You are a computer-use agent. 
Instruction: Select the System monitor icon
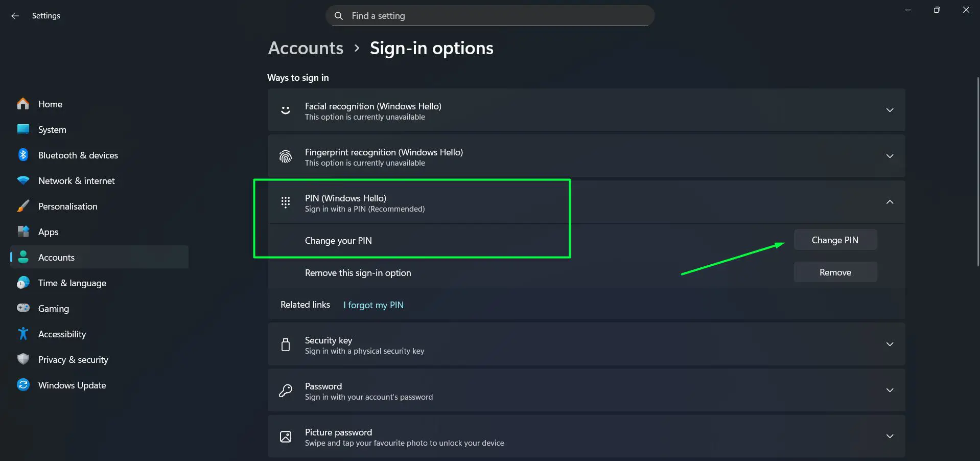(24, 129)
